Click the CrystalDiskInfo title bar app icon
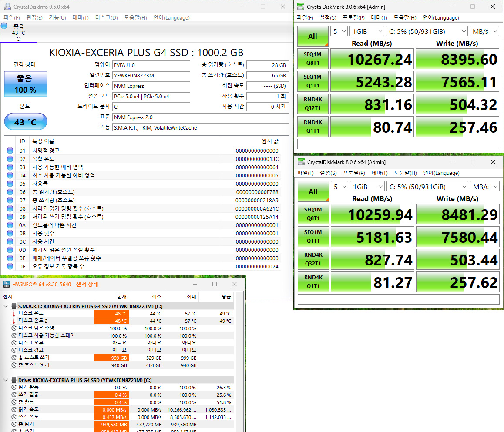The height and width of the screenshot is (432, 504). click(7, 7)
